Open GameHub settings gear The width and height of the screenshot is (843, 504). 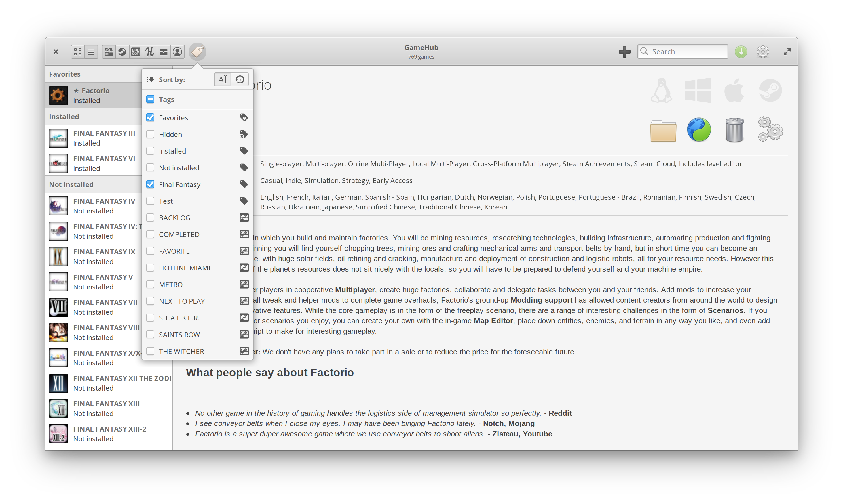pos(763,51)
